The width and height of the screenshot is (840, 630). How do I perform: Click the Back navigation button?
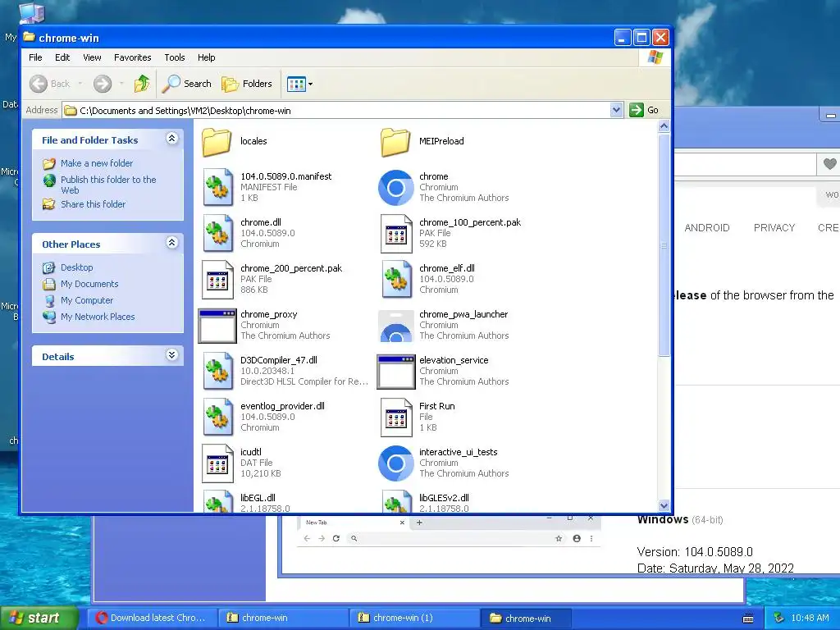49,84
